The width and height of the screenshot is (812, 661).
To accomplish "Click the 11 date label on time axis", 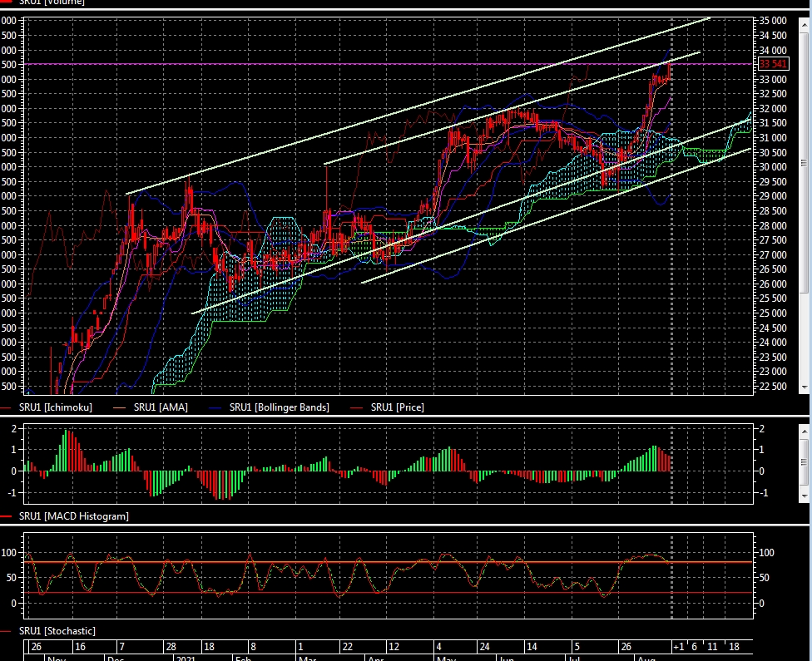I will click(x=712, y=647).
